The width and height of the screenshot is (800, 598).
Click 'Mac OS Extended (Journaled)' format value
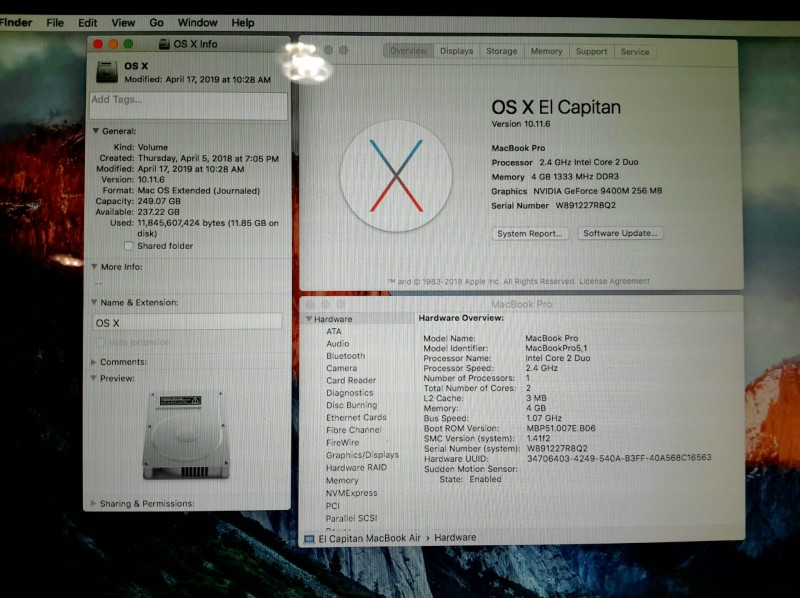point(198,190)
